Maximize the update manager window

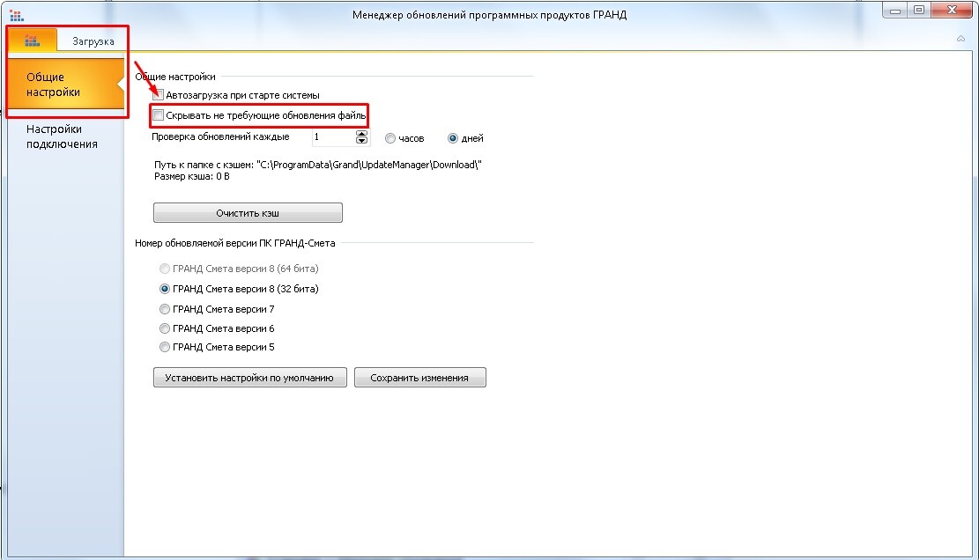[919, 10]
